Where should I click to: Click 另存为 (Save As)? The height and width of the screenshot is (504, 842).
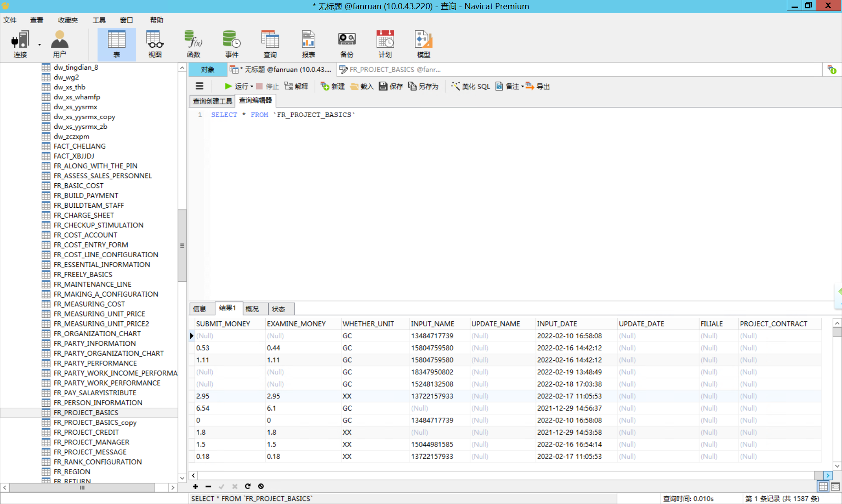pos(423,86)
